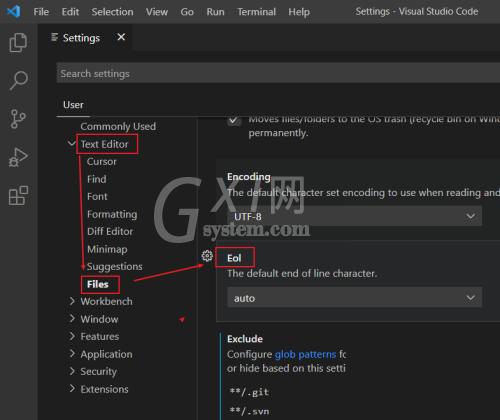Click the Eol setting title

click(234, 258)
